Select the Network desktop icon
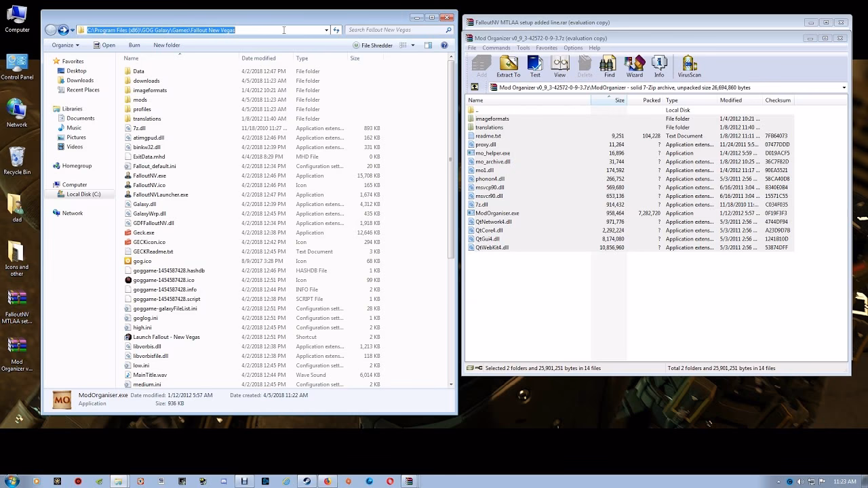This screenshot has width=868, height=488. (x=17, y=114)
